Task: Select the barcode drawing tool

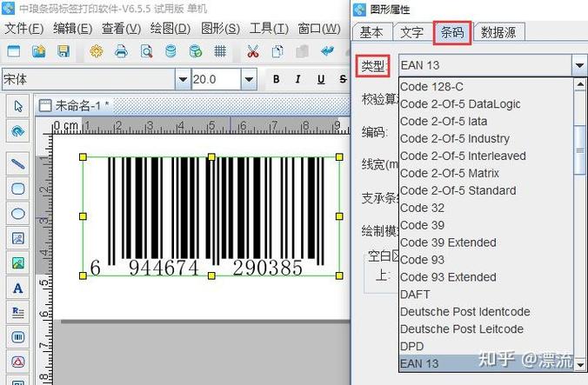Action: [18, 337]
